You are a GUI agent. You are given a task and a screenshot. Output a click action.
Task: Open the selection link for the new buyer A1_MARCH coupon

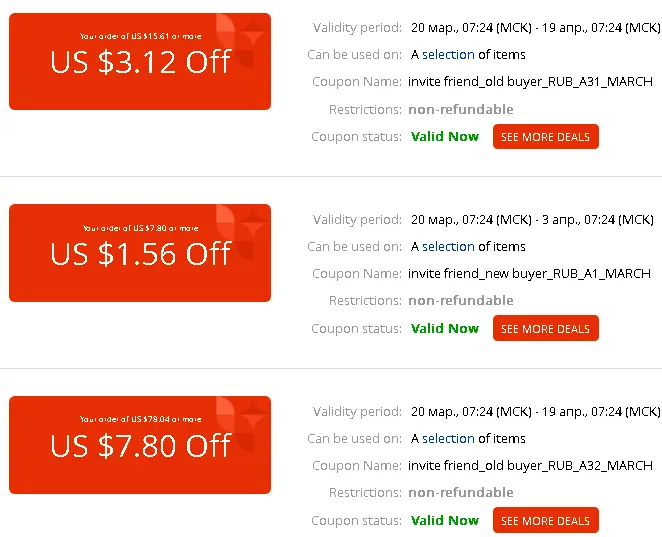(448, 247)
